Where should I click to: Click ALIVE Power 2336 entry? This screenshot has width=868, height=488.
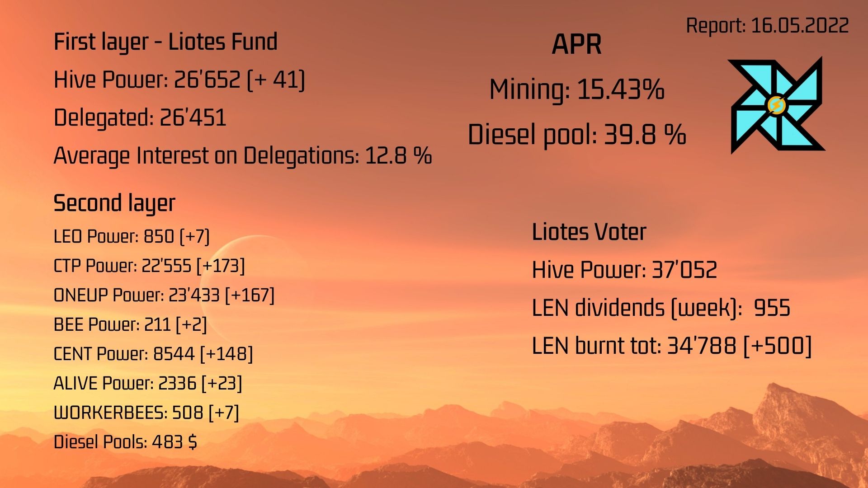coord(148,383)
